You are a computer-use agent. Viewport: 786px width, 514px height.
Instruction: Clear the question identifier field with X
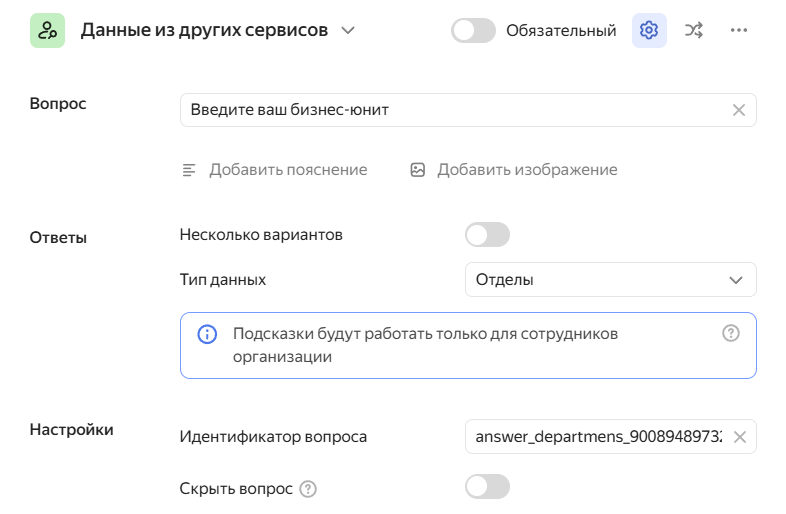pos(740,437)
